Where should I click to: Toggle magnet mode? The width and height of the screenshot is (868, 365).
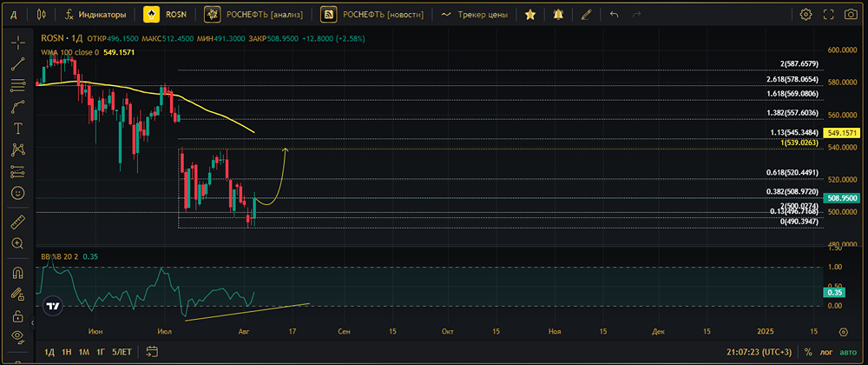17,273
